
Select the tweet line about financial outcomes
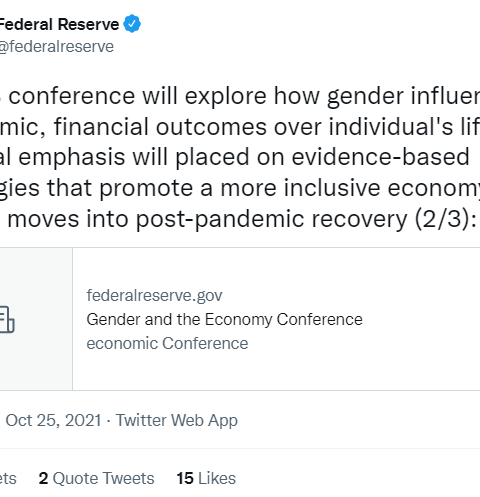pyautogui.click(x=240, y=127)
